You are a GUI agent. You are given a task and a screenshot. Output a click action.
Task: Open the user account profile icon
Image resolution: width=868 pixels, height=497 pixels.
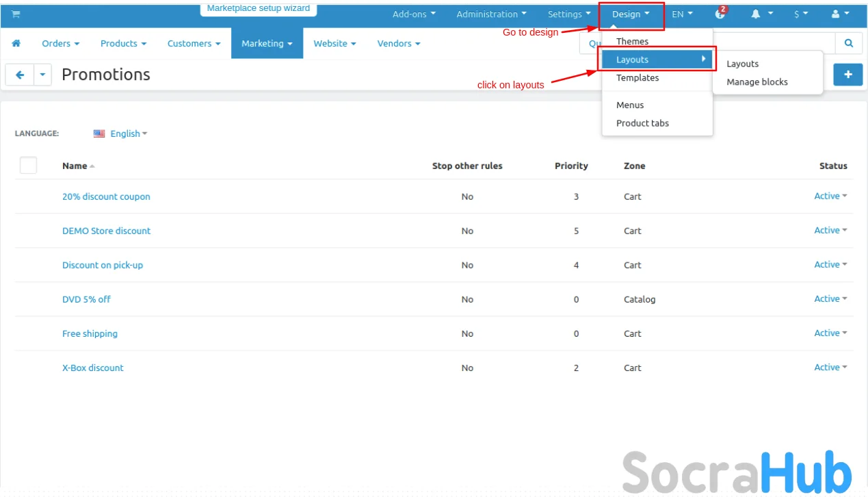[839, 14]
